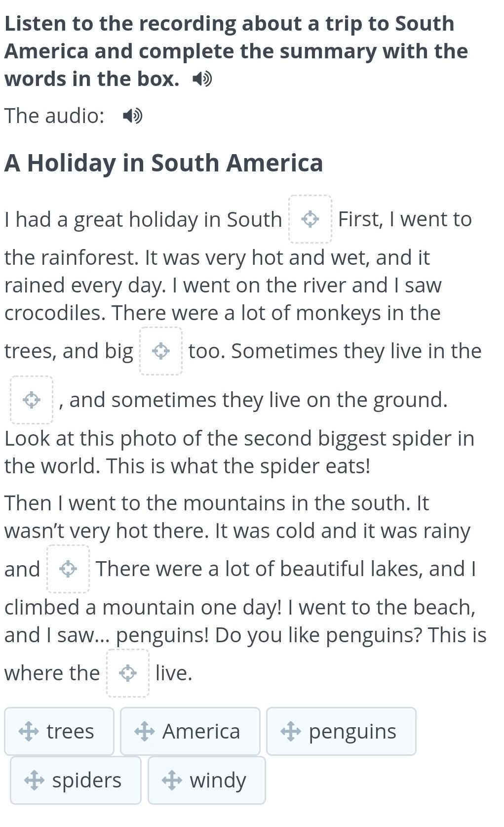Select the blank after 'trees, and big'
This screenshot has height=827, width=504.
(x=161, y=351)
